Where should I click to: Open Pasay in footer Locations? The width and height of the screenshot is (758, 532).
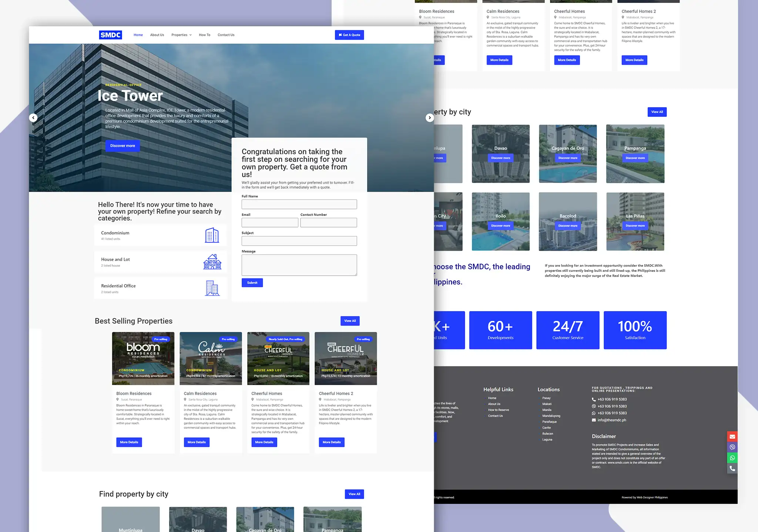tap(546, 398)
